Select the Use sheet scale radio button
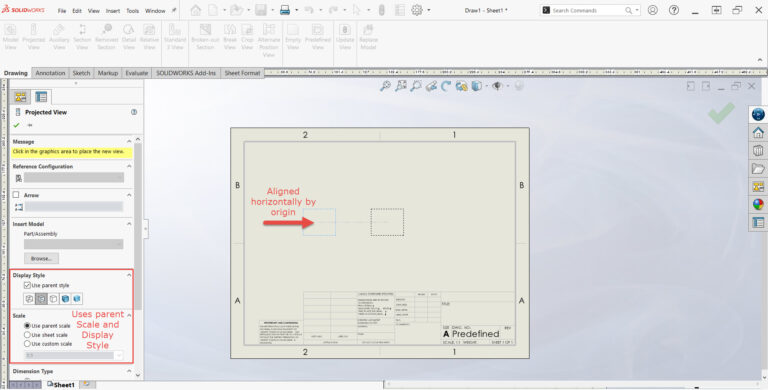The width and height of the screenshot is (768, 390). tap(27, 335)
